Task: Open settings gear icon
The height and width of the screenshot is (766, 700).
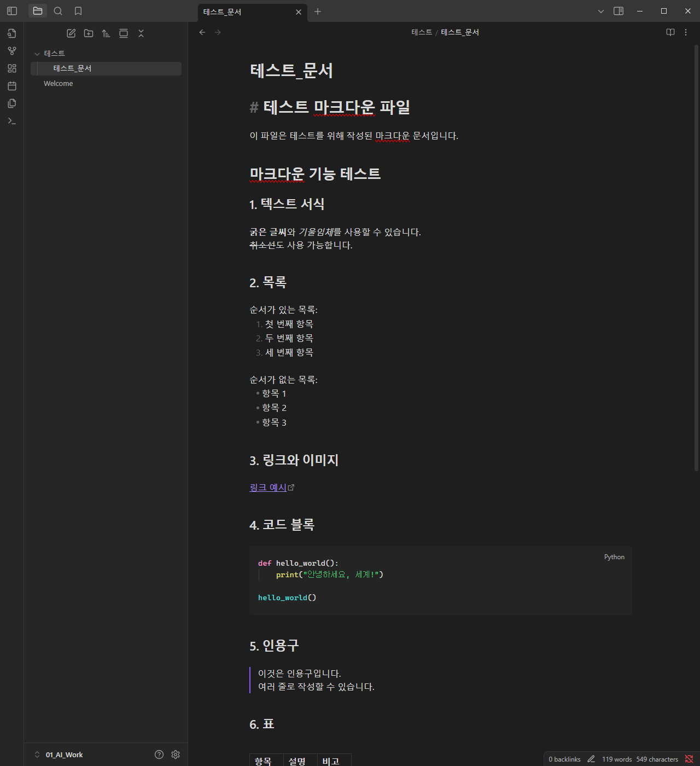Action: 176,755
